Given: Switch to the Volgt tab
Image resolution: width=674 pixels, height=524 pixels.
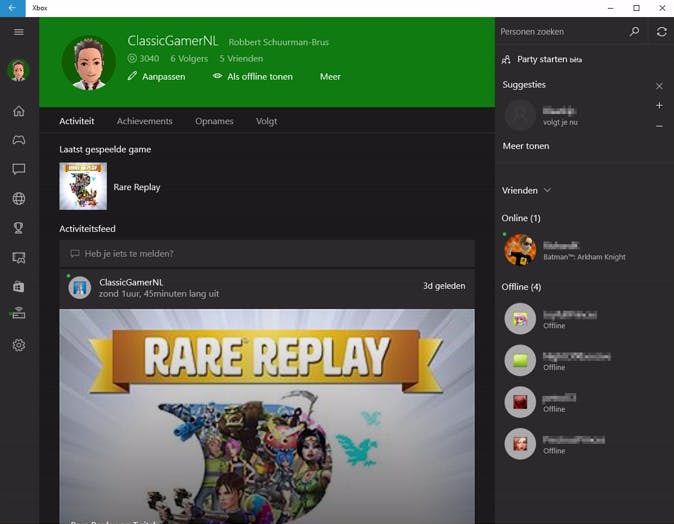Looking at the screenshot, I should tap(267, 121).
